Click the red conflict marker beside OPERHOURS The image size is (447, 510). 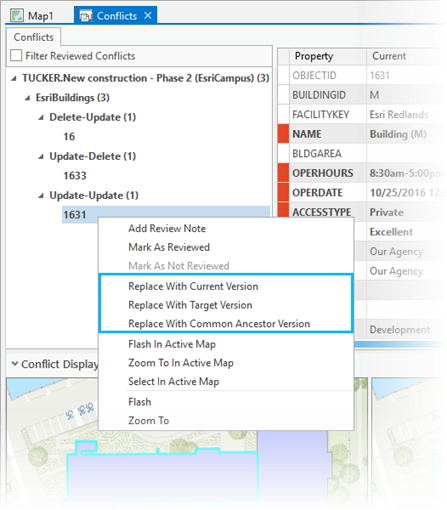click(x=283, y=173)
